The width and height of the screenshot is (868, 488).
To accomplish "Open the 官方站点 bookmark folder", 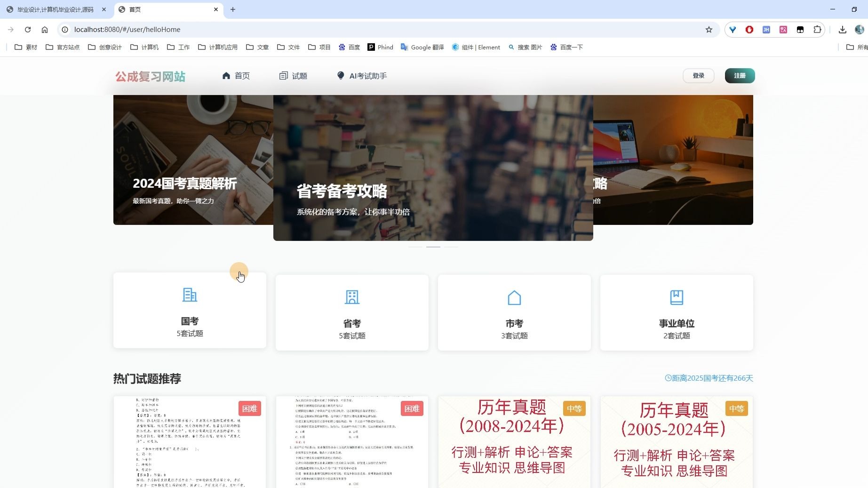I will click(63, 47).
